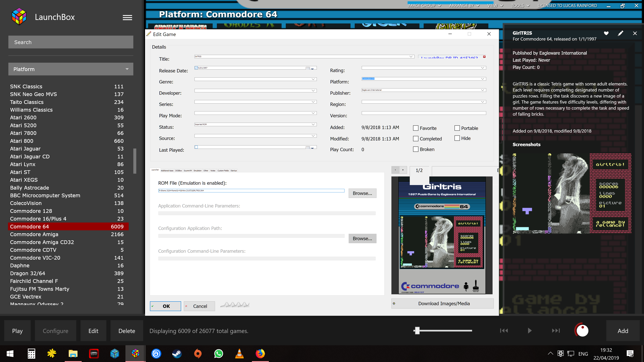Toggle the Broken checkbox
The image size is (644, 362).
[x=416, y=149]
